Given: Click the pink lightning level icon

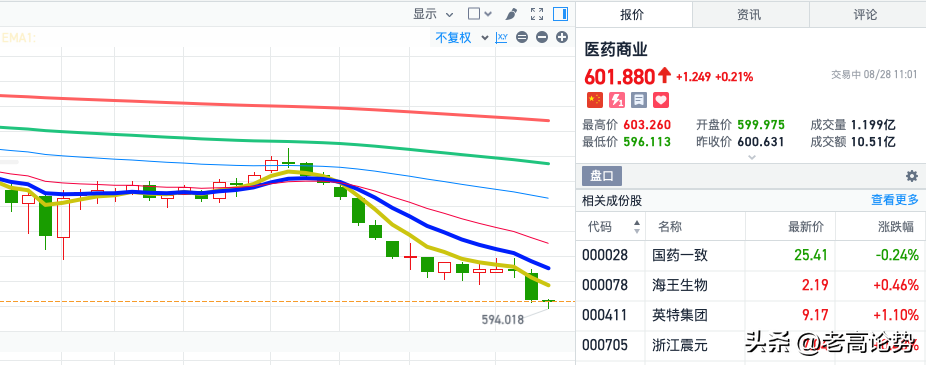Looking at the screenshot, I should [617, 100].
